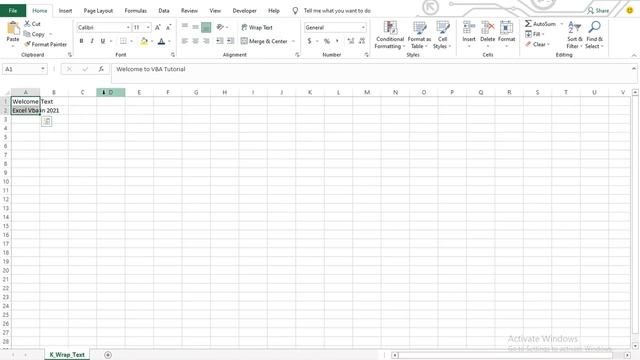Click the horizontal scrollbar right arrow
This screenshot has width=640, height=360.
click(x=627, y=355)
